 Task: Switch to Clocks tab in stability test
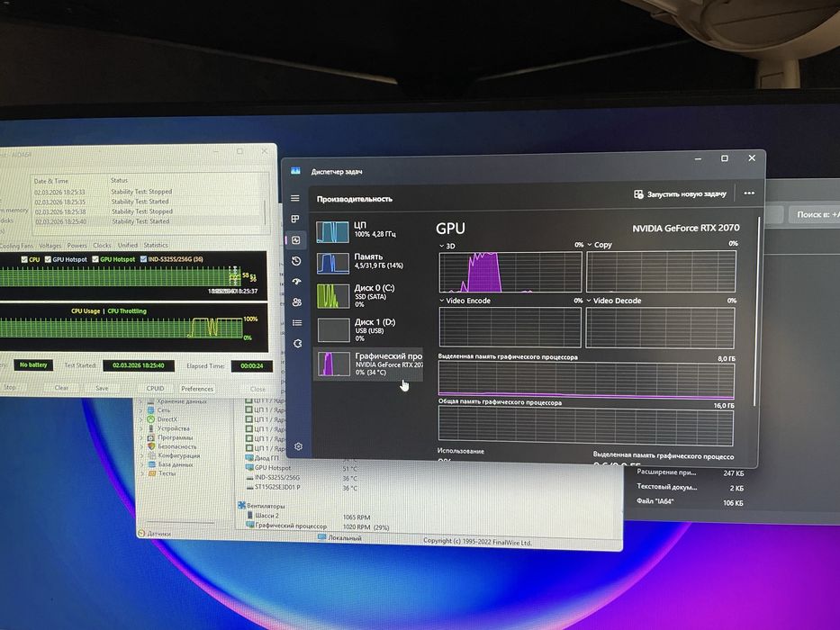102,246
